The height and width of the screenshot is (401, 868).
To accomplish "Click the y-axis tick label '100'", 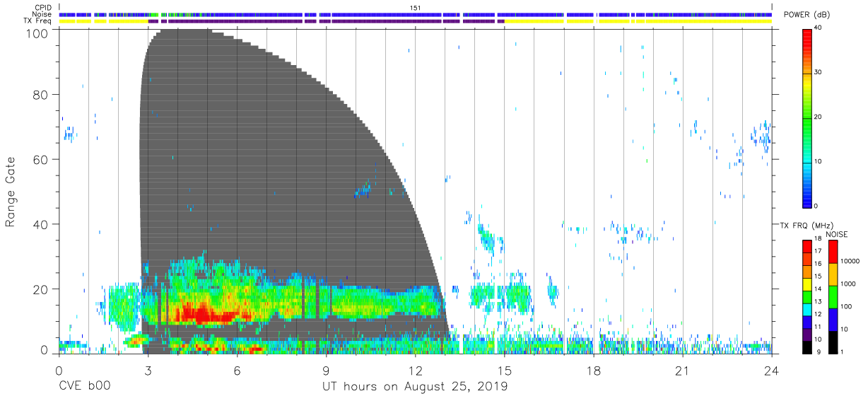I will [39, 33].
